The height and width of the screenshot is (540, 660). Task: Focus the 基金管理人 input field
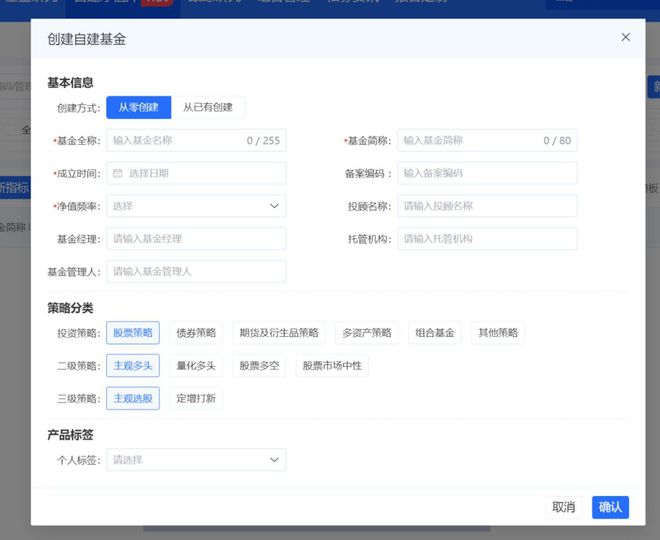point(196,271)
